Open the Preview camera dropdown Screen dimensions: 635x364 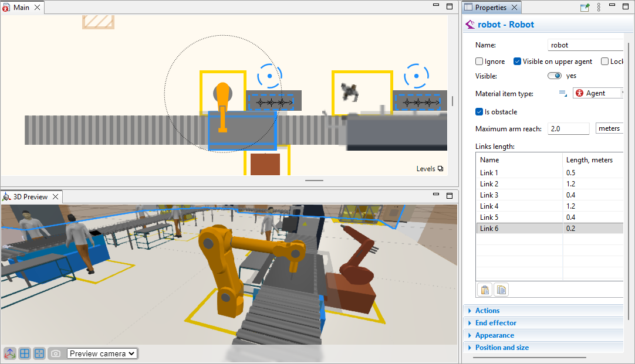pyautogui.click(x=102, y=353)
